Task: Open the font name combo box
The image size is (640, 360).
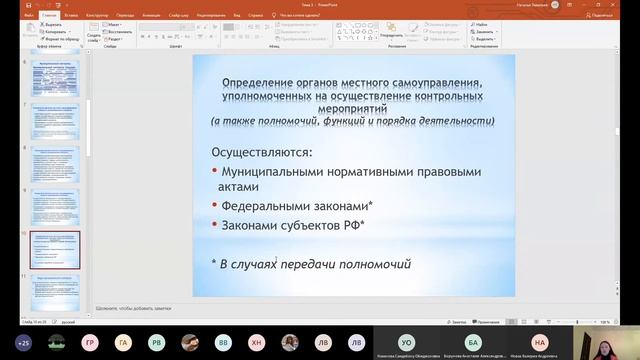Action: pos(159,27)
